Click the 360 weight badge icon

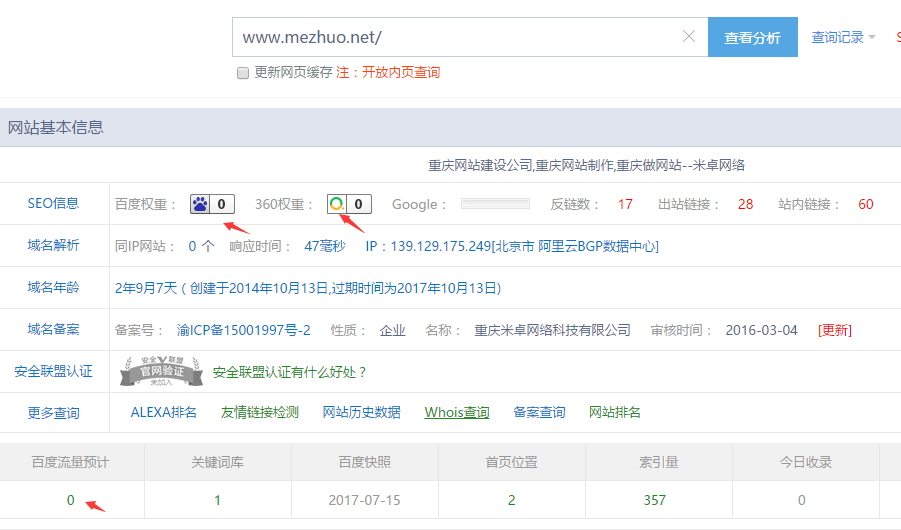point(338,204)
